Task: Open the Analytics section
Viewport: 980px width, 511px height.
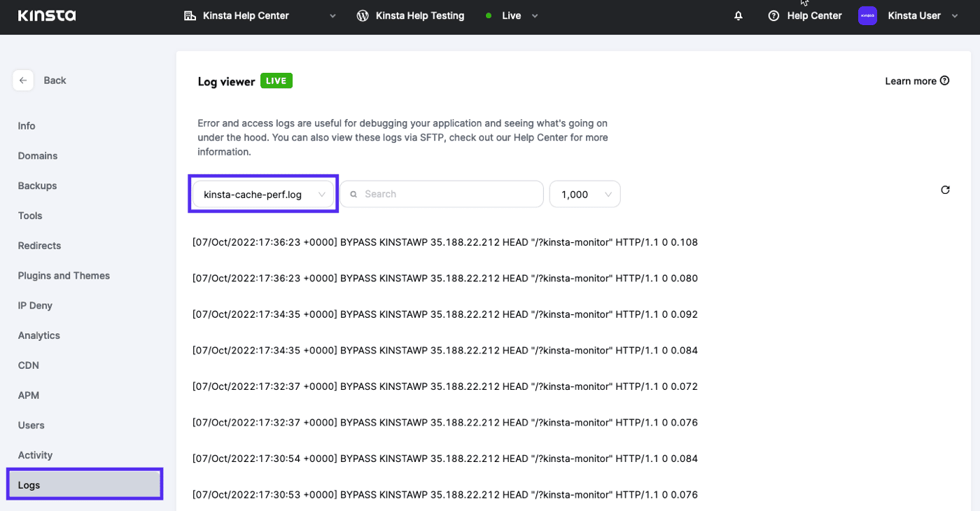Action: (38, 335)
